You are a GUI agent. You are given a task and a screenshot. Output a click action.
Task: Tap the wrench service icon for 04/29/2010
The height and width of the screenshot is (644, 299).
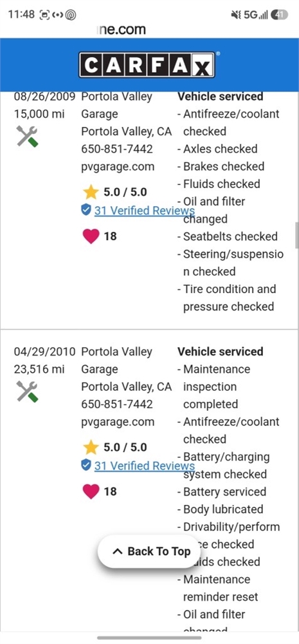28,392
